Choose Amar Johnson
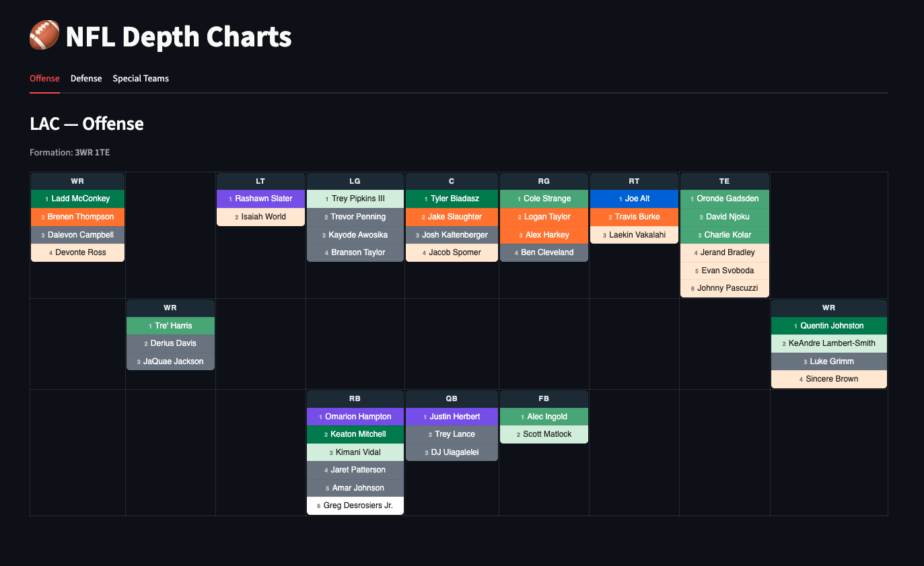The image size is (924, 566). pyautogui.click(x=355, y=488)
